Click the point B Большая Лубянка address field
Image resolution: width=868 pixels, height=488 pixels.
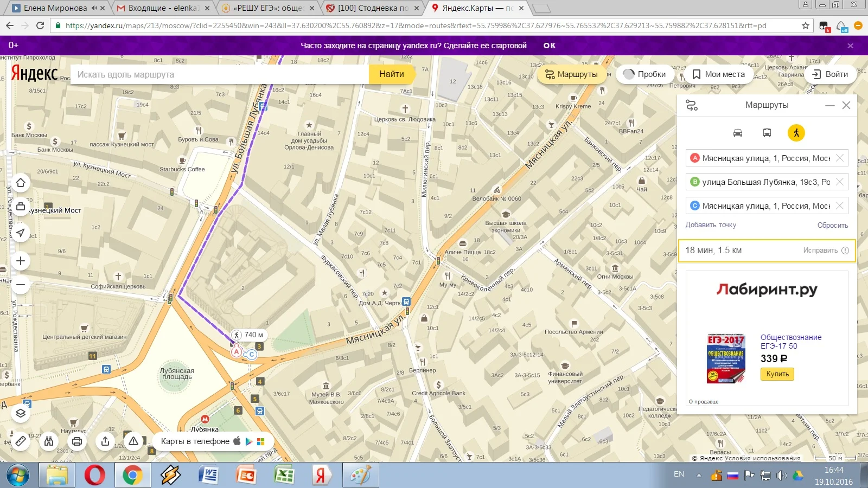pyautogui.click(x=766, y=182)
